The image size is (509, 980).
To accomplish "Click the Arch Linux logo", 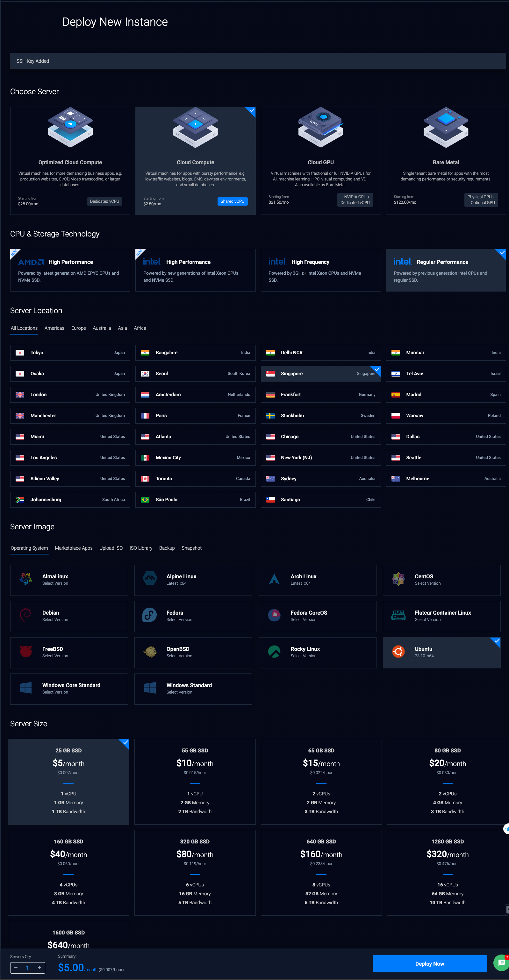I will coord(274,579).
